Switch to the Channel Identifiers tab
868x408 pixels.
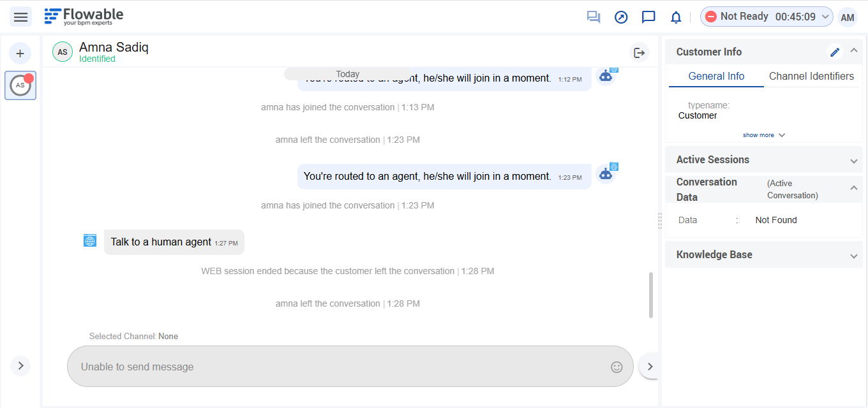point(811,76)
